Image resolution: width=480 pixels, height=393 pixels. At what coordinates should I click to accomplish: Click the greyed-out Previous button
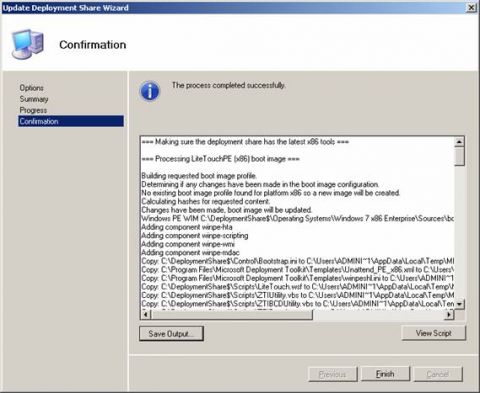point(332,374)
